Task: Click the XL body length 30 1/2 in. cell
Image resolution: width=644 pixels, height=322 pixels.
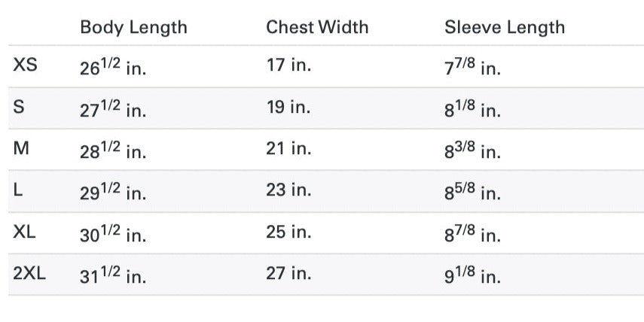Action: (x=113, y=234)
